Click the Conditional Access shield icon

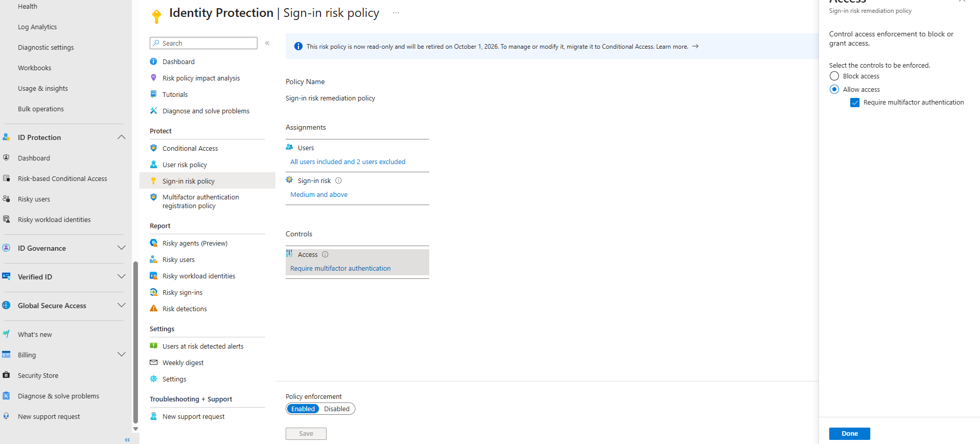[153, 148]
